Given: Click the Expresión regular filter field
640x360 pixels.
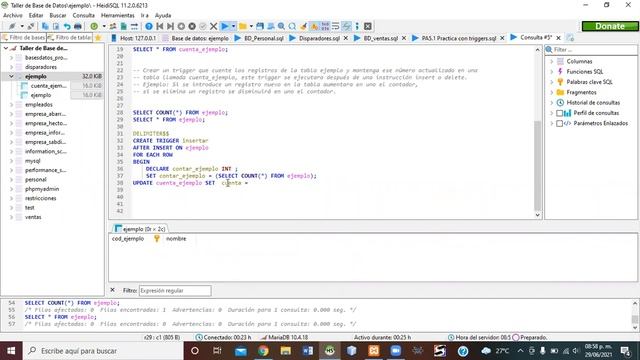Looking at the screenshot, I should click(175, 291).
